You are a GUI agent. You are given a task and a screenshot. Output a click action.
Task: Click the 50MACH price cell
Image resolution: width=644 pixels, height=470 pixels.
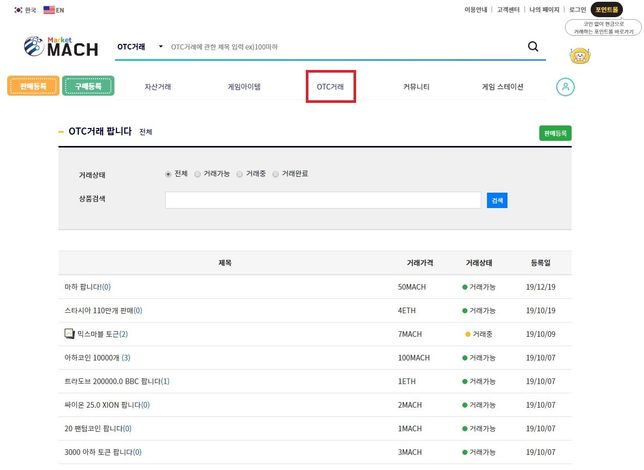[x=412, y=287]
